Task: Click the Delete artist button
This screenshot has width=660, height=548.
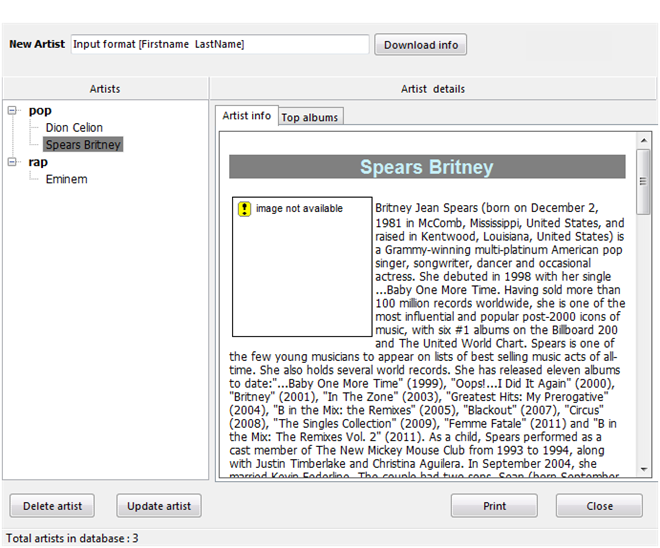Action: tap(52, 506)
